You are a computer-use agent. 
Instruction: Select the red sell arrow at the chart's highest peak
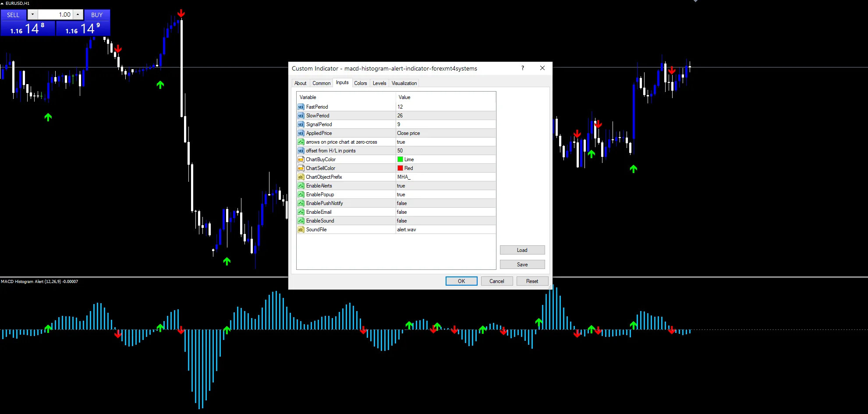point(181,13)
